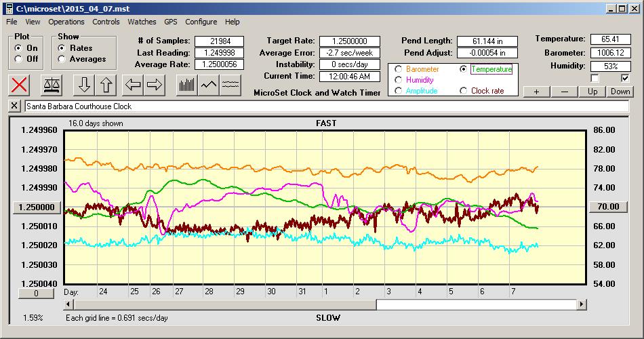644x339 pixels.
Task: Click the left arrow toolbar icon
Action: tap(133, 85)
